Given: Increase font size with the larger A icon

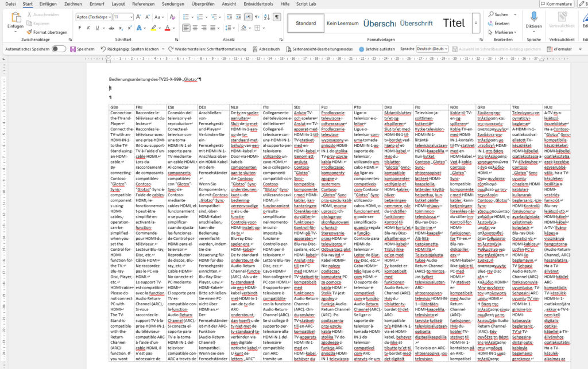Looking at the screenshot, I should [138, 17].
